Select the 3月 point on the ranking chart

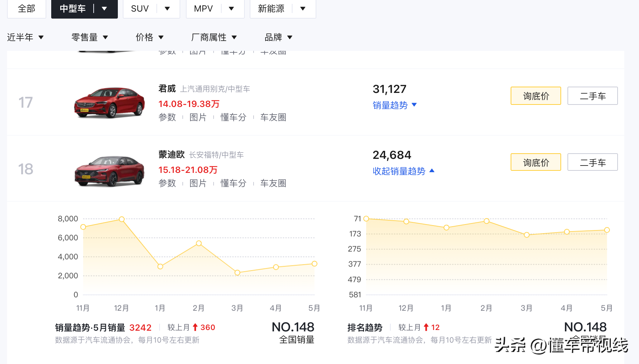[527, 235]
